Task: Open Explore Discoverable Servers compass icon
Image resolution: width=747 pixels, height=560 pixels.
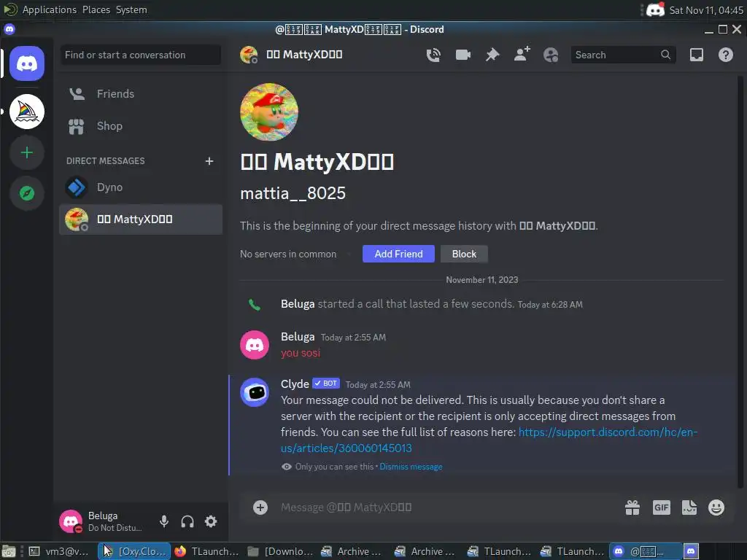Action: 27,193
